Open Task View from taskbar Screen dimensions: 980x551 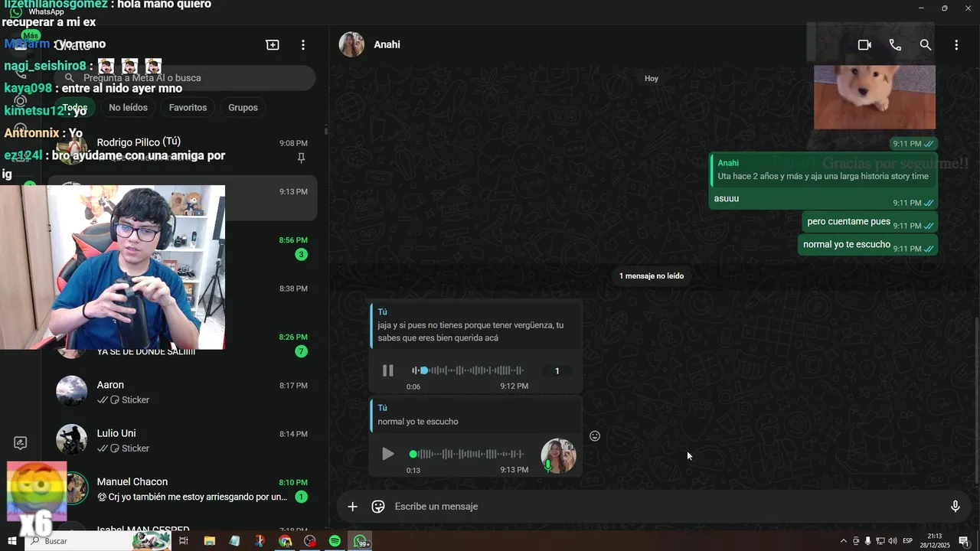[183, 541]
